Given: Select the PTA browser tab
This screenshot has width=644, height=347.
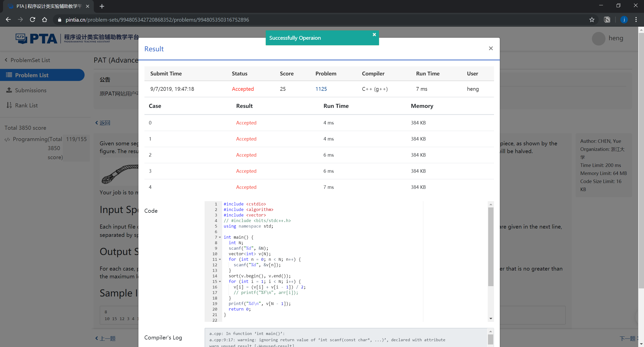Looking at the screenshot, I should point(48,6).
